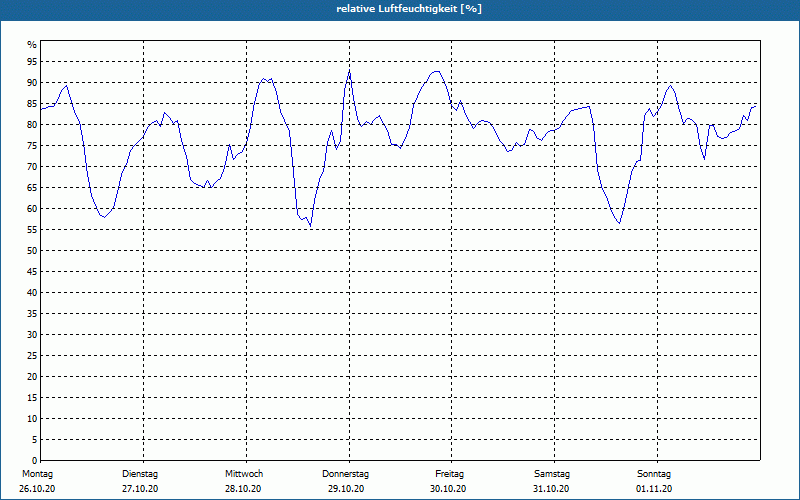Select the 'Dienstag' day label

[x=140, y=474]
